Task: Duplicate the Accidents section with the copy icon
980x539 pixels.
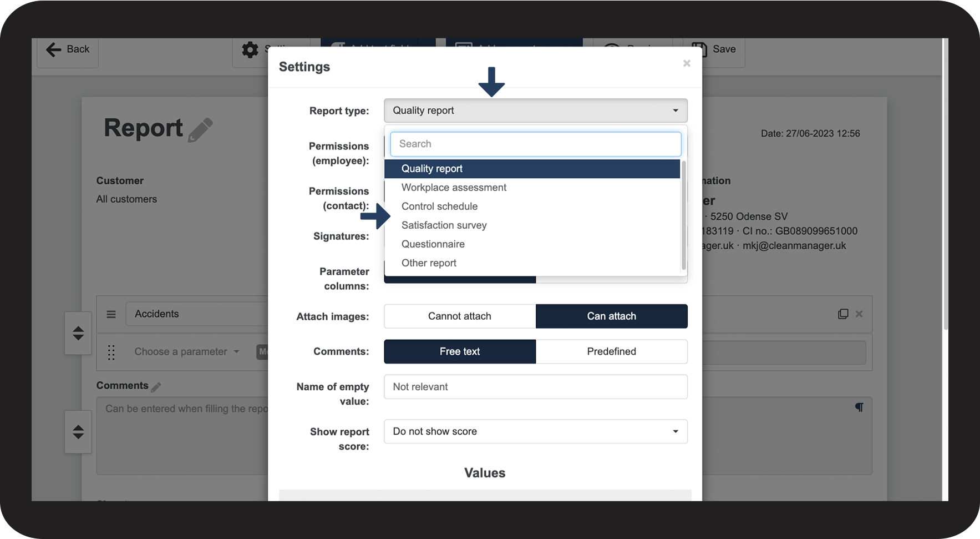Action: (843, 314)
